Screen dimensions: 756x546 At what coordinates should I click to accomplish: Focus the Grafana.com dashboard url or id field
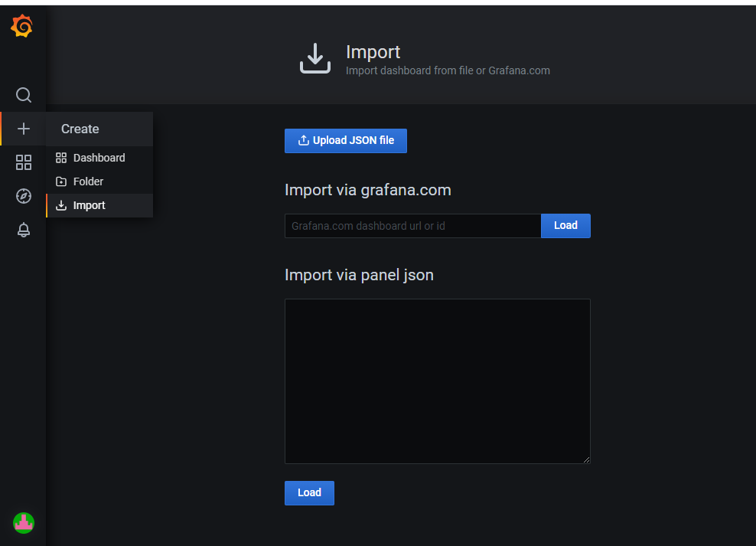click(412, 226)
